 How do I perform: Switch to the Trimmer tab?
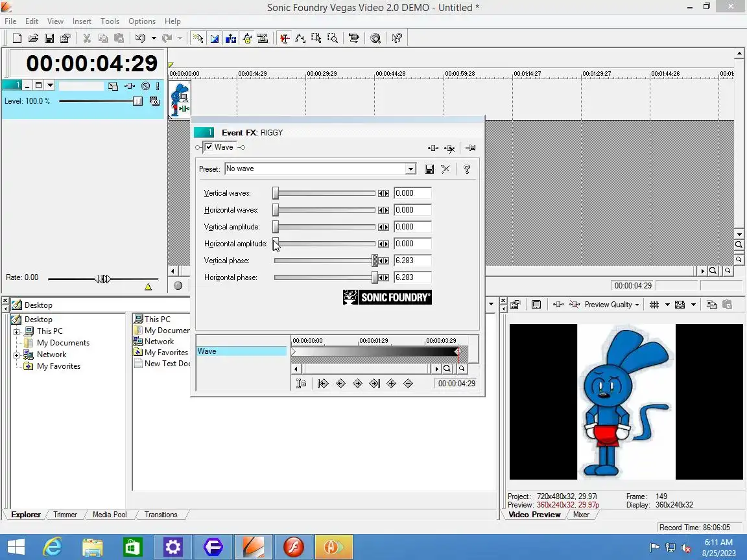coord(65,514)
